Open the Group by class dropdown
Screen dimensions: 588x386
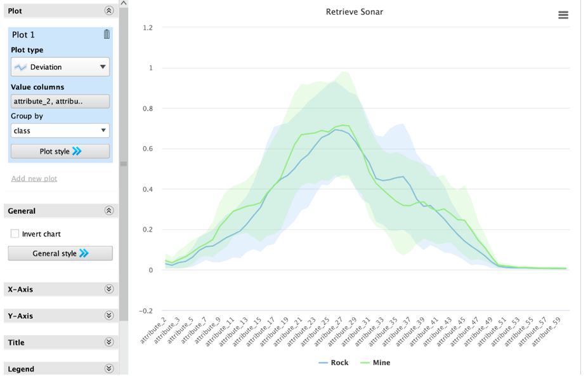tap(60, 131)
